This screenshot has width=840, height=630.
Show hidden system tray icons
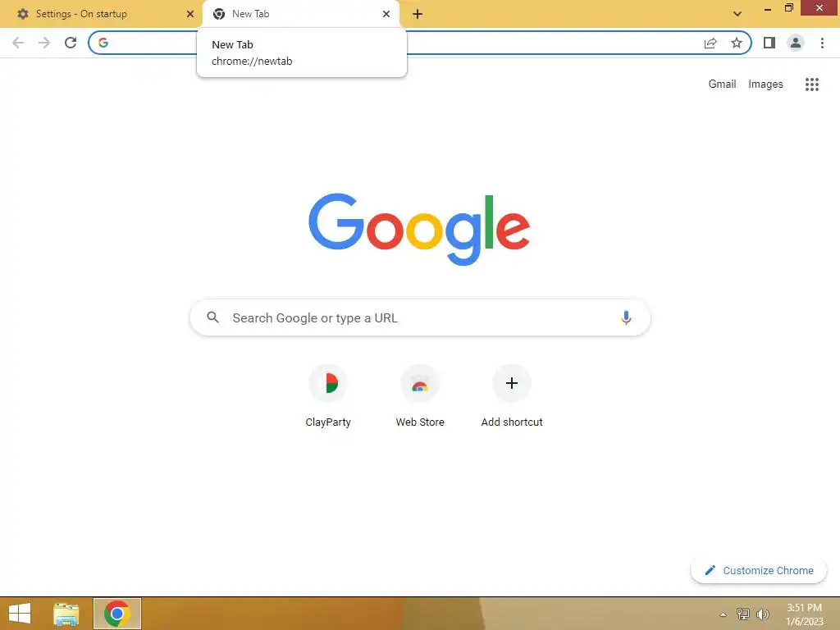click(x=724, y=614)
